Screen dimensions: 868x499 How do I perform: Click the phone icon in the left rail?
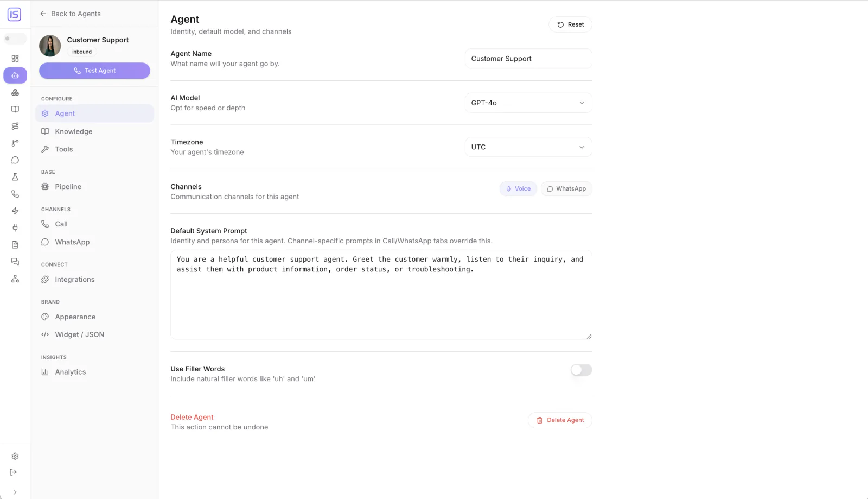pos(15,194)
